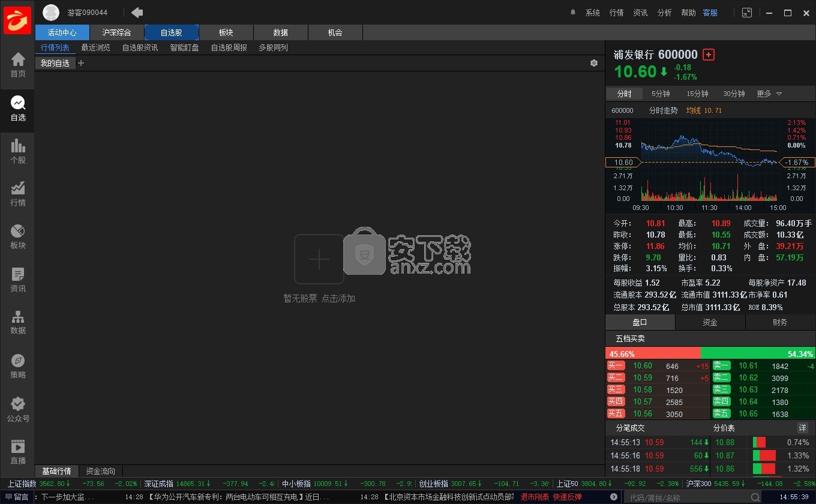This screenshot has height=504, width=816.
Task: Click the user avatar icon
Action: click(51, 13)
